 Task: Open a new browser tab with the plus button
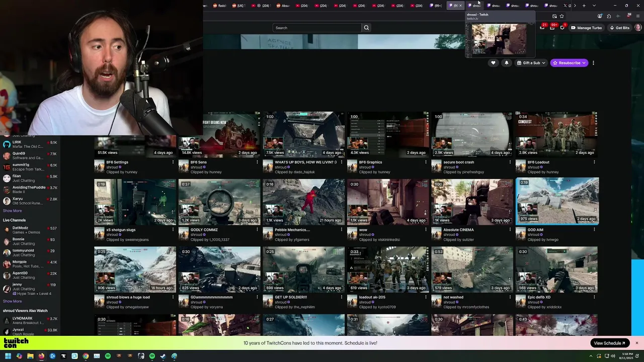584,6
